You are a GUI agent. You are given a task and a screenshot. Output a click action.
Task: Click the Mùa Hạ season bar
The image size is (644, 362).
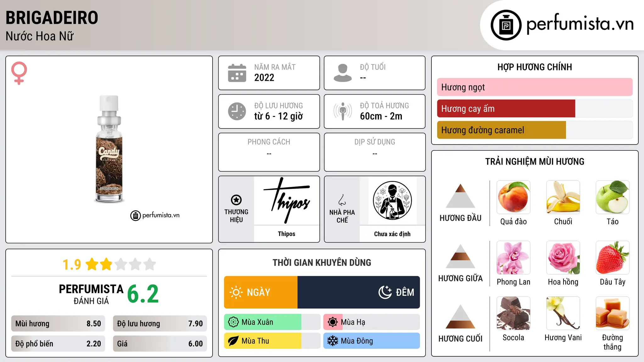(372, 322)
